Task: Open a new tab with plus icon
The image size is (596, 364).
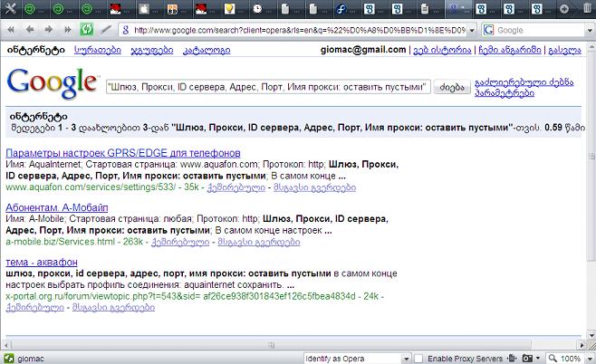Action: coord(564,9)
